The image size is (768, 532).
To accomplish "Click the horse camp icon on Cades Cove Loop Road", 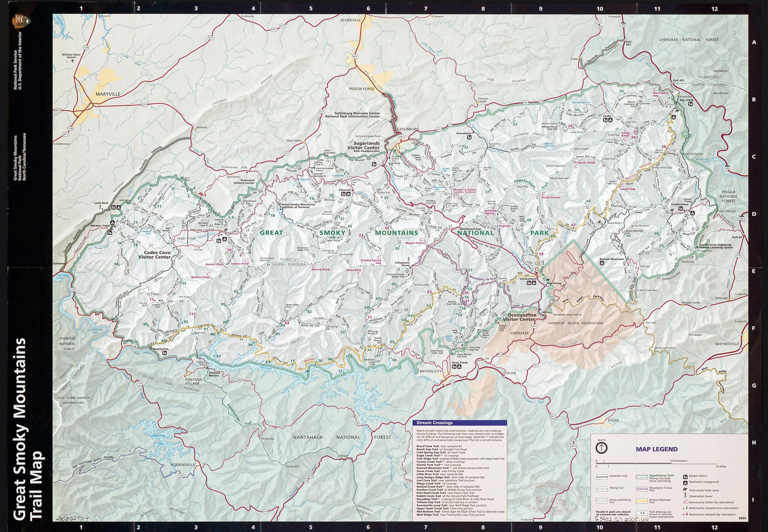I will (226, 230).
